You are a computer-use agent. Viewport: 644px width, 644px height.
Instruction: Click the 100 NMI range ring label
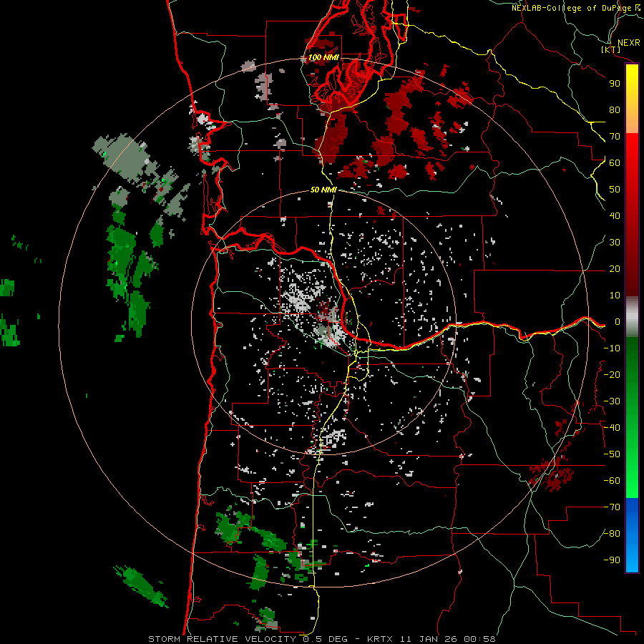point(323,57)
